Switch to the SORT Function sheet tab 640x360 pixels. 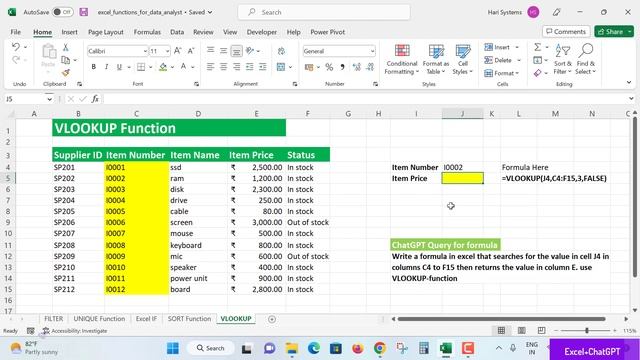(189, 319)
